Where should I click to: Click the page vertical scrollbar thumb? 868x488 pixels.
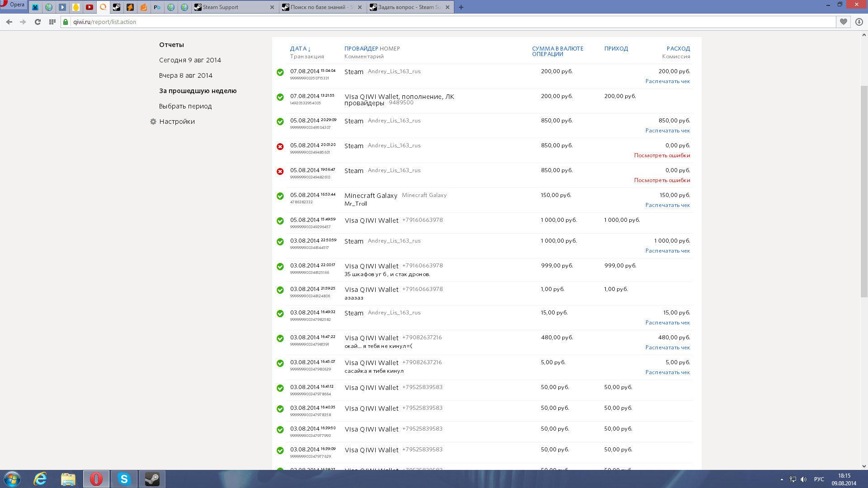(864, 191)
